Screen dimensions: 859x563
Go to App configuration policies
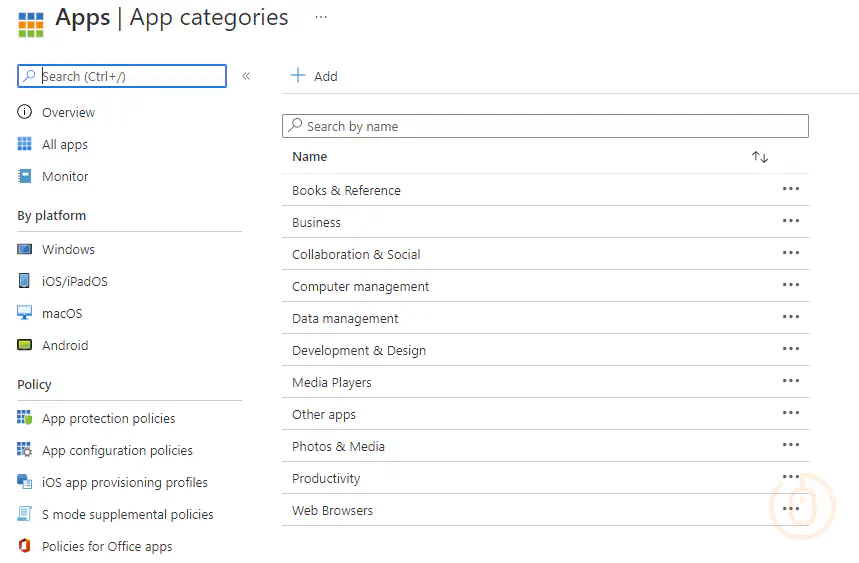[117, 450]
